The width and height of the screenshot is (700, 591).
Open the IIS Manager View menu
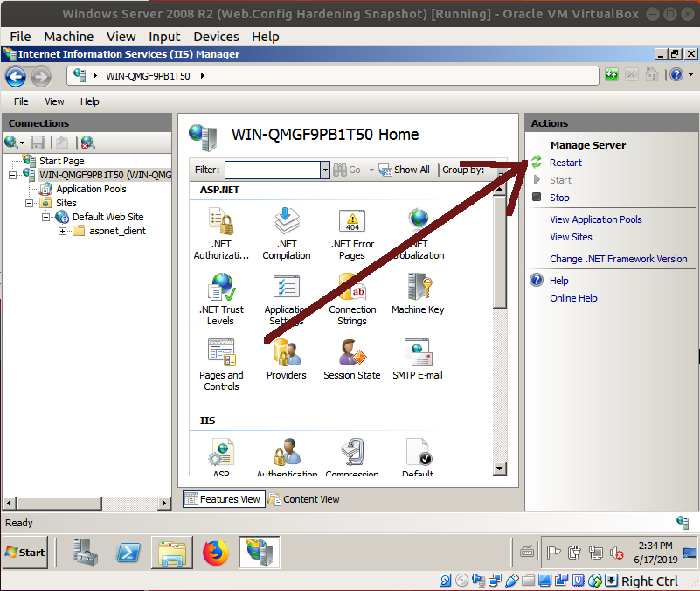(54, 101)
